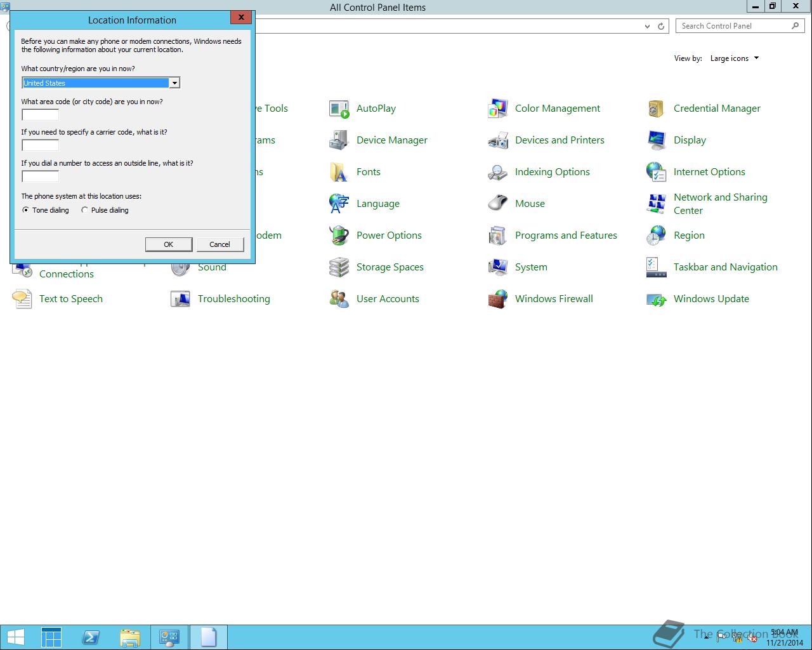Click the System computer icon
This screenshot has width=812, height=650.
pos(497,267)
